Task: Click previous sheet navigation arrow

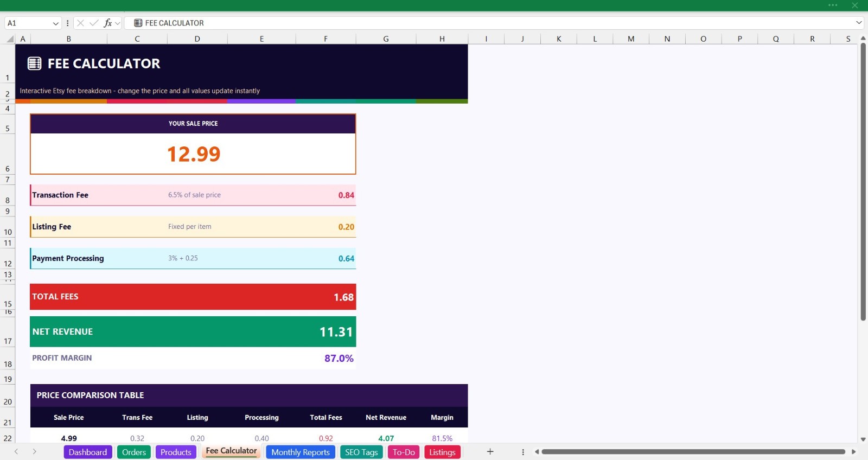Action: tap(16, 451)
